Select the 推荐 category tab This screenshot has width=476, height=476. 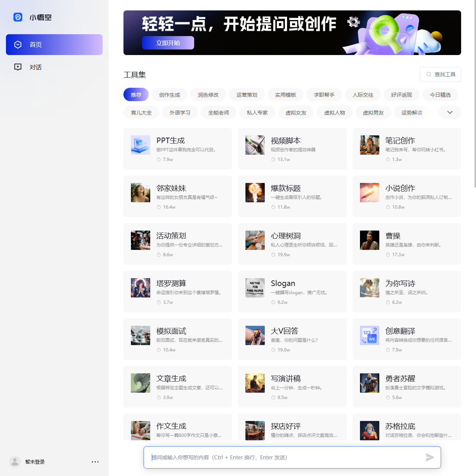pyautogui.click(x=136, y=95)
